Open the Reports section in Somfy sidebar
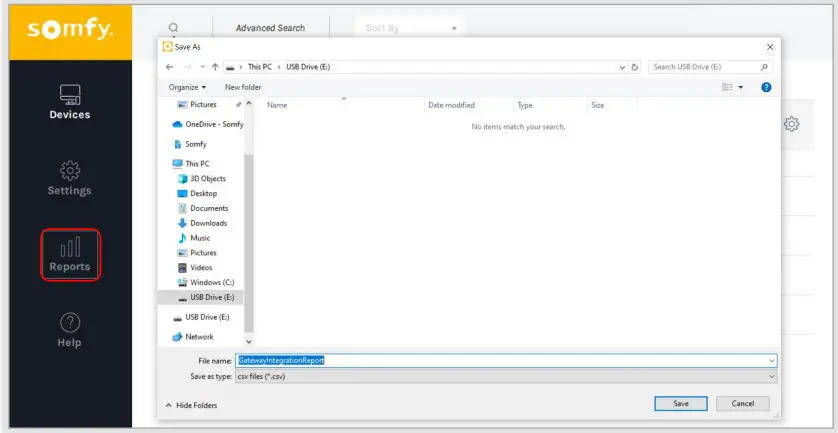 coord(70,254)
